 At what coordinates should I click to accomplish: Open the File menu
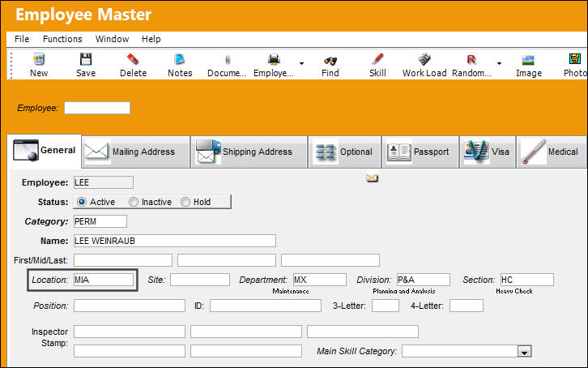(x=22, y=39)
